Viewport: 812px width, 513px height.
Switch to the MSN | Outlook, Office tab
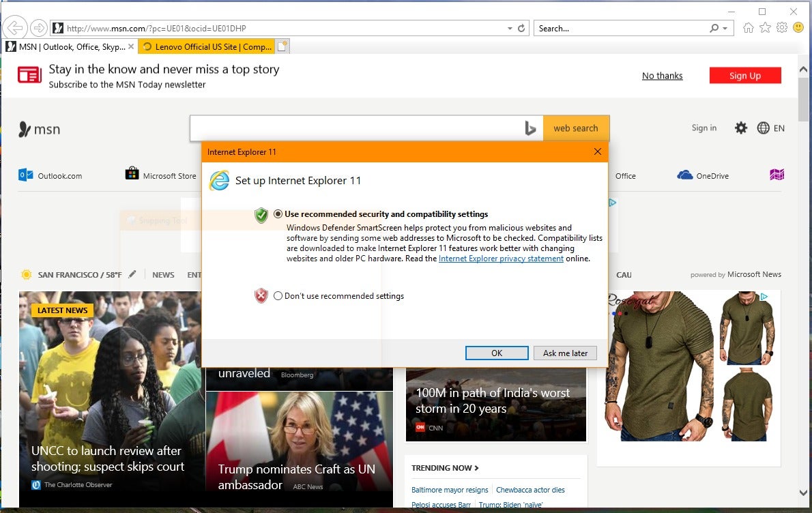click(x=72, y=46)
